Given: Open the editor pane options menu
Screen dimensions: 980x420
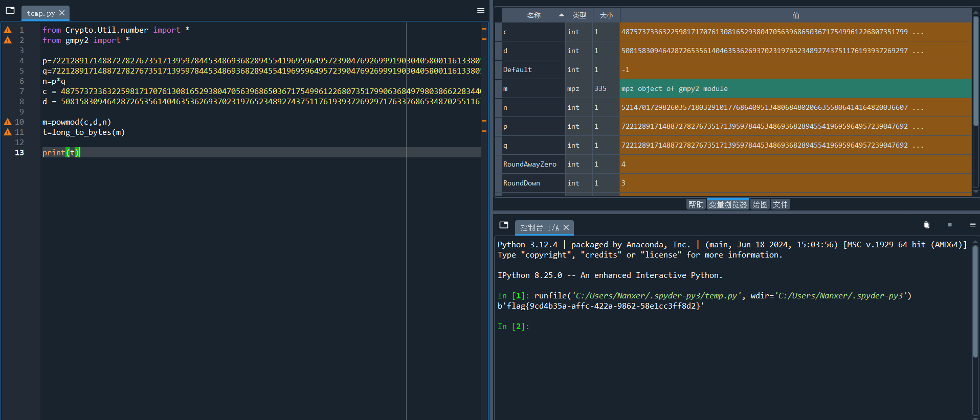Looking at the screenshot, I should tap(480, 10).
